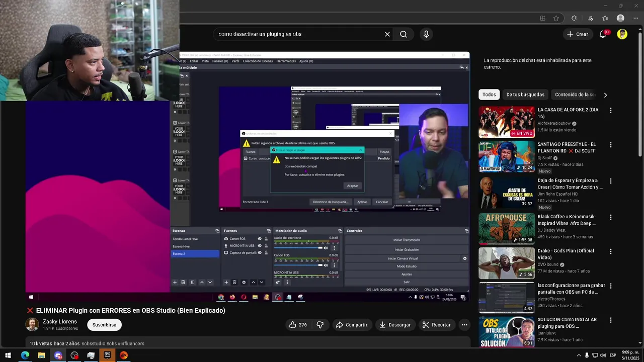
Task: Open File Explorer from Windows taskbar
Action: [41, 355]
